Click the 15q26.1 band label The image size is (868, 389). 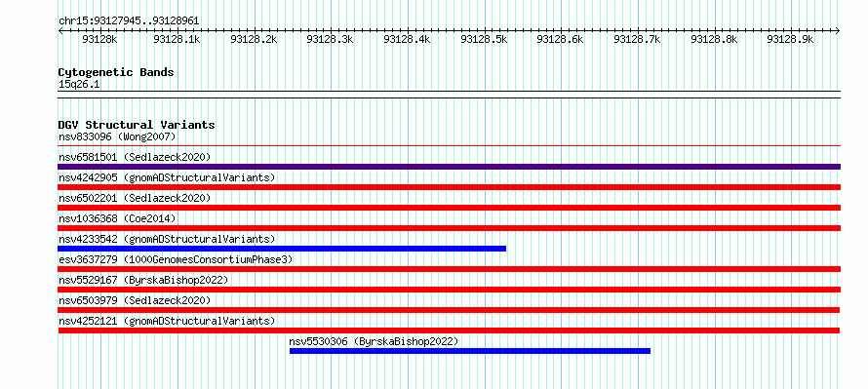click(x=79, y=84)
